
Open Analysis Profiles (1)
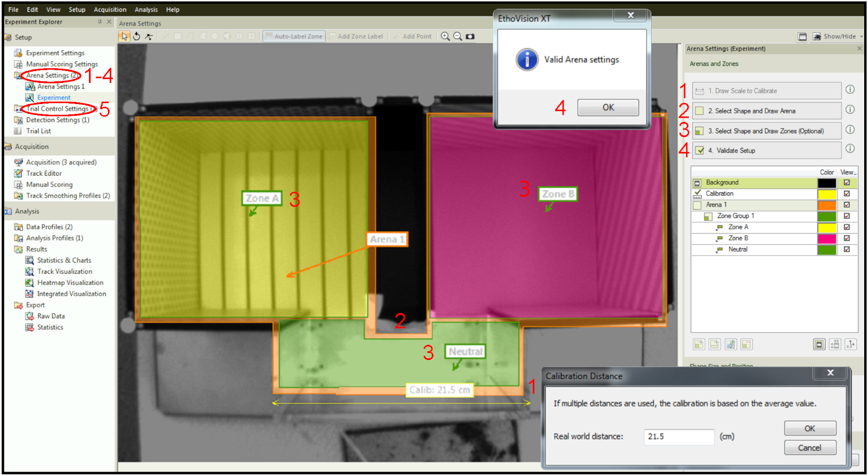[55, 238]
